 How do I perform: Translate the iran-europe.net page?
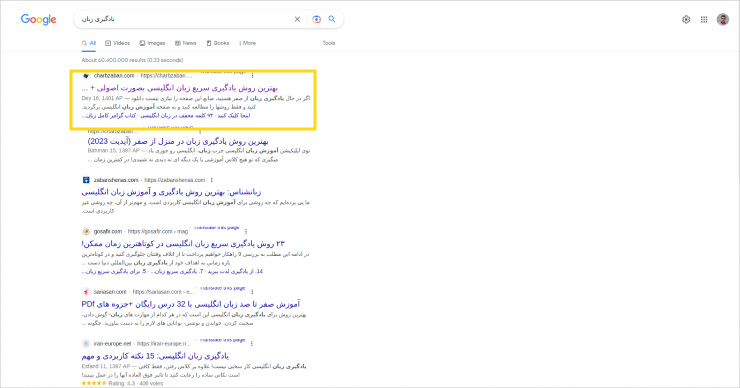[222, 340]
